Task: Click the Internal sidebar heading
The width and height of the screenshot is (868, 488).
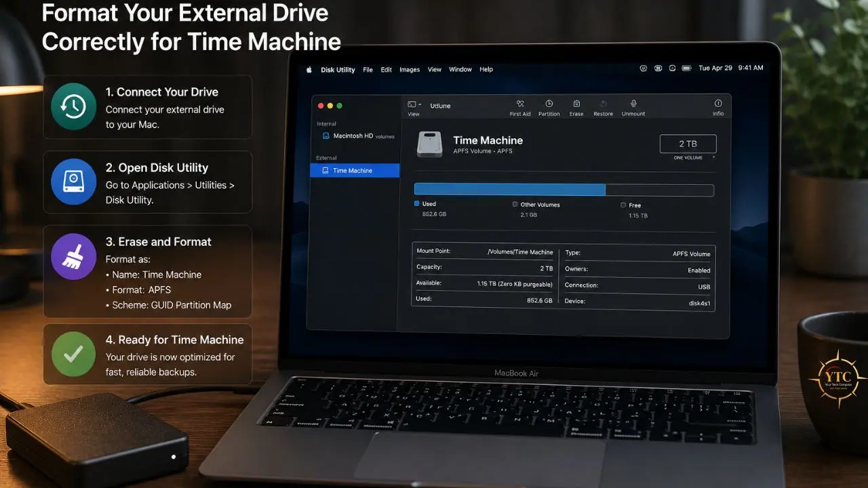Action: pos(326,124)
